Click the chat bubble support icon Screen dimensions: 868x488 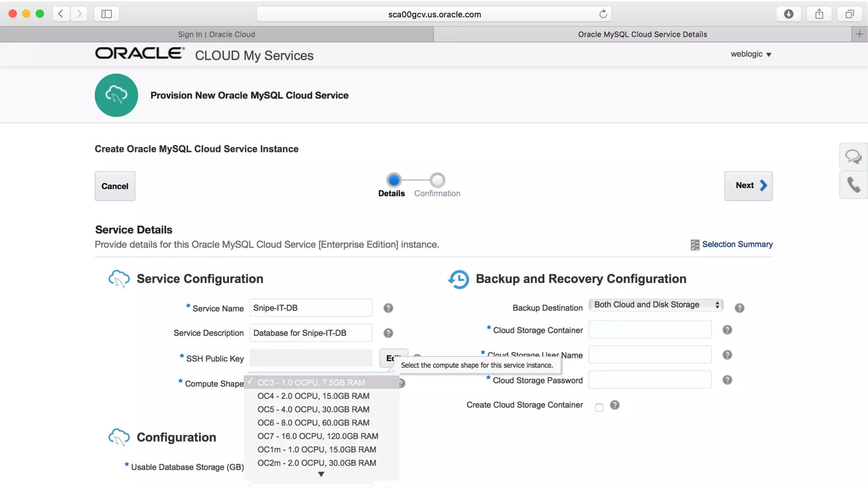(853, 157)
